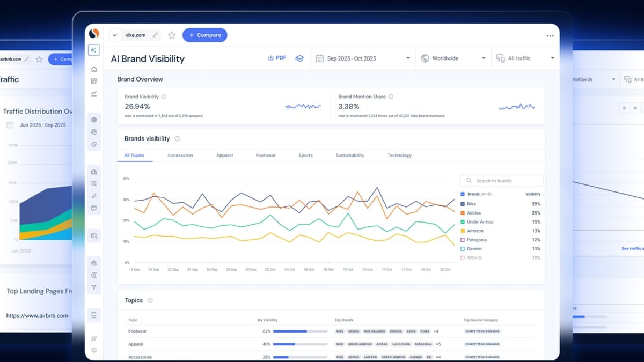Open the Sep 2025 - Oct 2025 date dropdown

point(363,58)
